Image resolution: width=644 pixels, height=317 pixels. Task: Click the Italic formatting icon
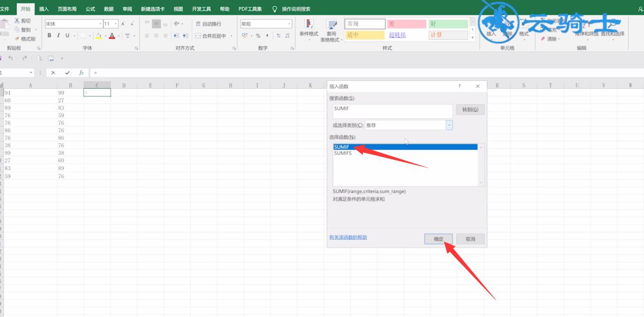pos(58,36)
